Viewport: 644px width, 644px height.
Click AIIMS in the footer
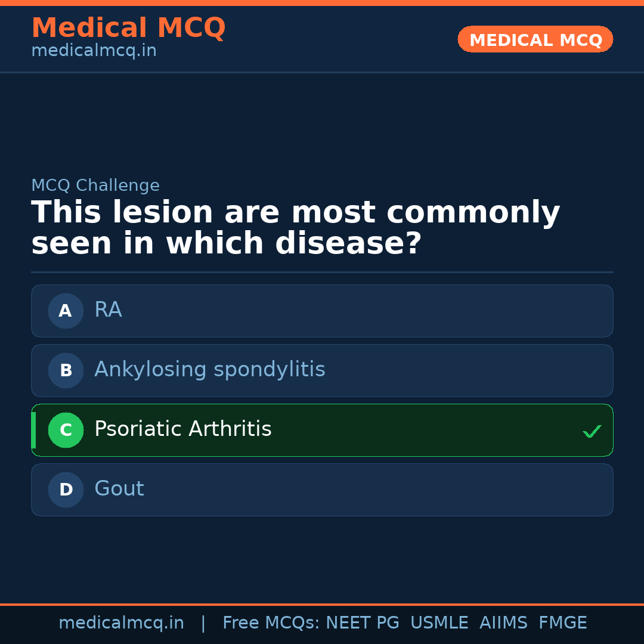[x=503, y=623]
